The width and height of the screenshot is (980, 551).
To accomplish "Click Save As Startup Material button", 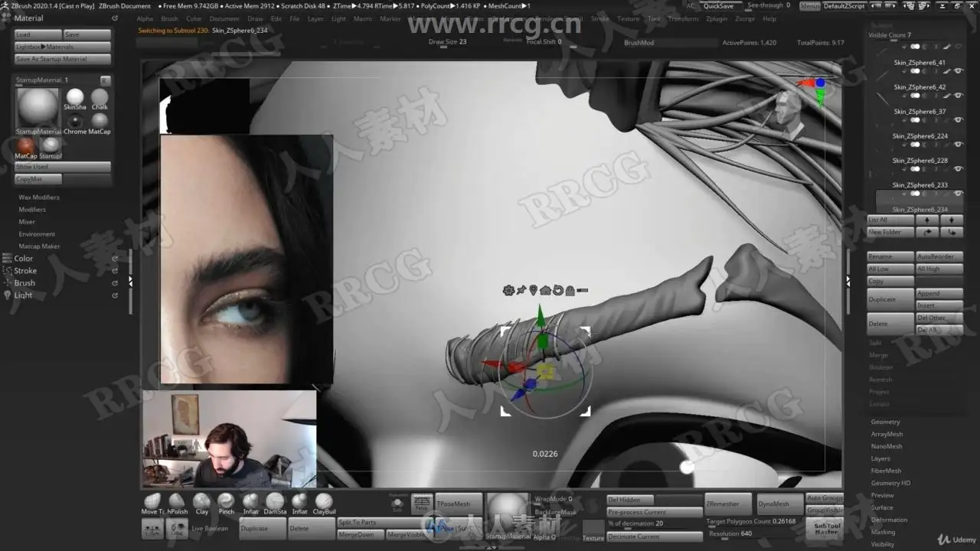I will 63,59.
